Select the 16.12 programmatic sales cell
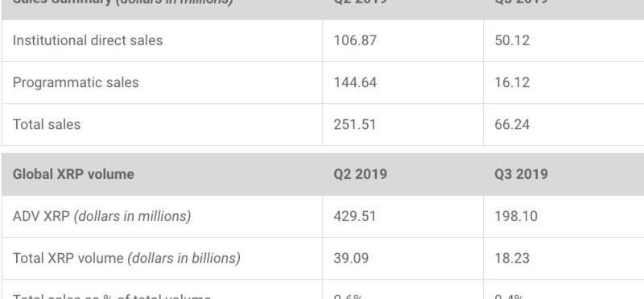 (x=512, y=82)
